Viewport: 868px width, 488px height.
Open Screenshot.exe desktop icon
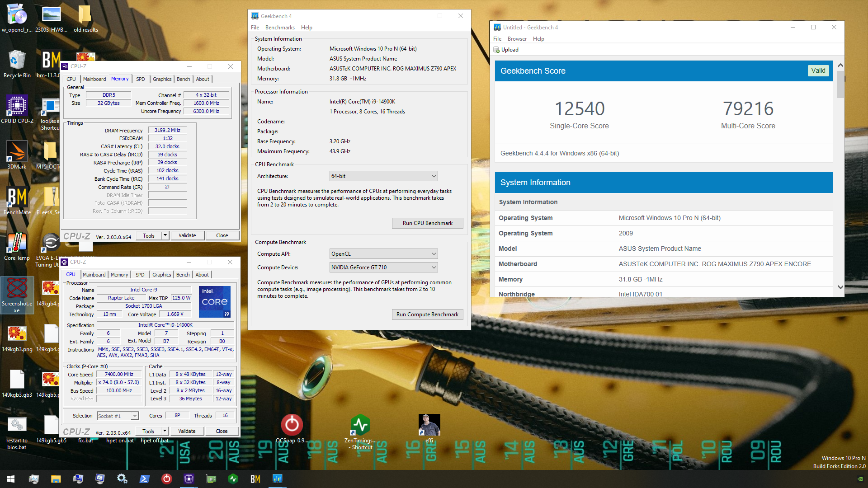click(17, 295)
